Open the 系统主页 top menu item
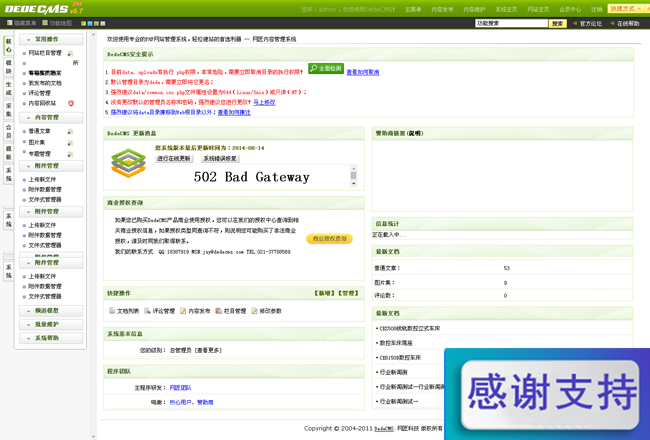Viewport: 650px width, 440px height. click(506, 9)
